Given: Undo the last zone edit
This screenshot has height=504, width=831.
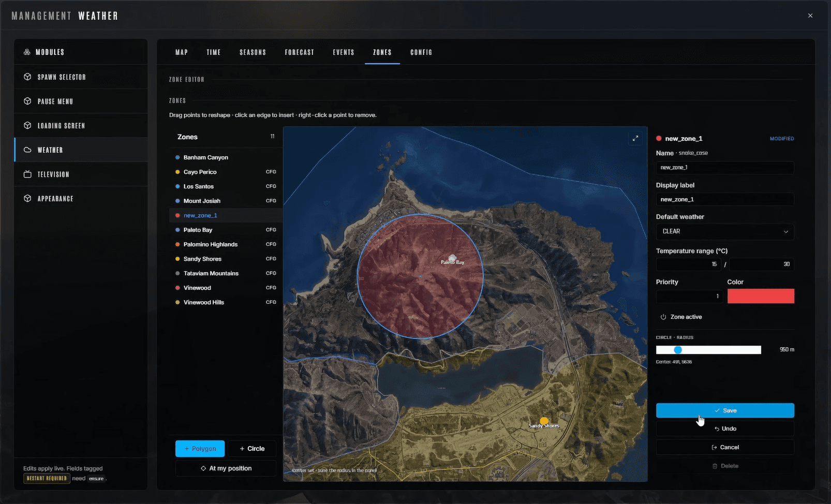Looking at the screenshot, I should [x=725, y=428].
